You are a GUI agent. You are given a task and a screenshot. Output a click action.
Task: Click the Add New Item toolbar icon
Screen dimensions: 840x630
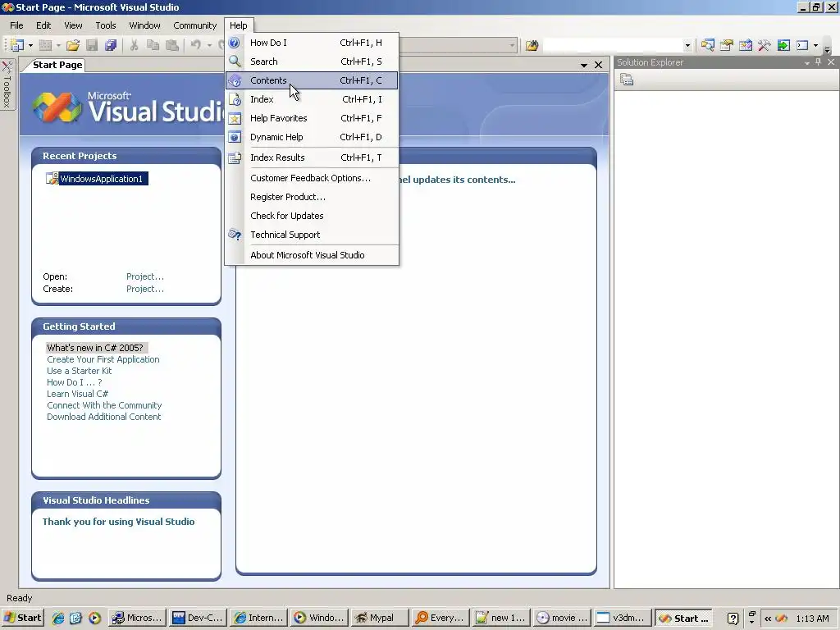[46, 46]
